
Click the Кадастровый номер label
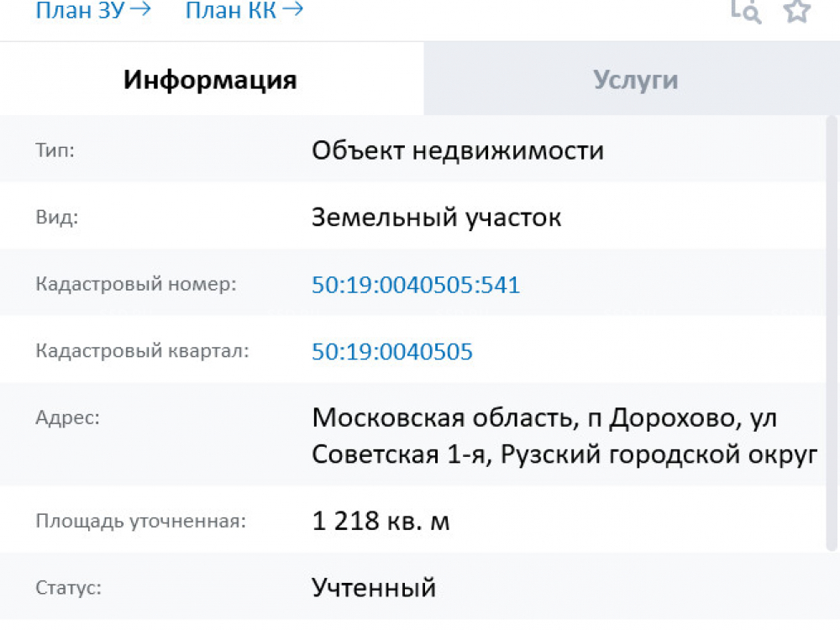(136, 284)
